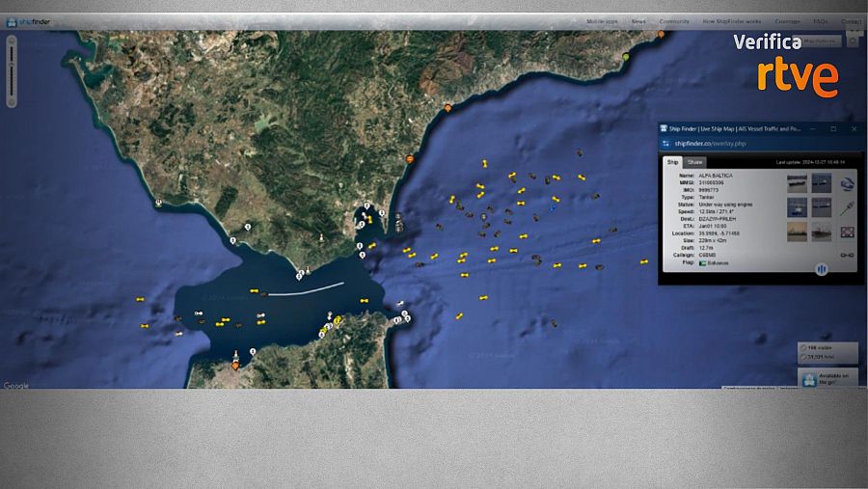Click the clock icon beside the total count
This screenshot has height=489, width=868.
pos(802,357)
